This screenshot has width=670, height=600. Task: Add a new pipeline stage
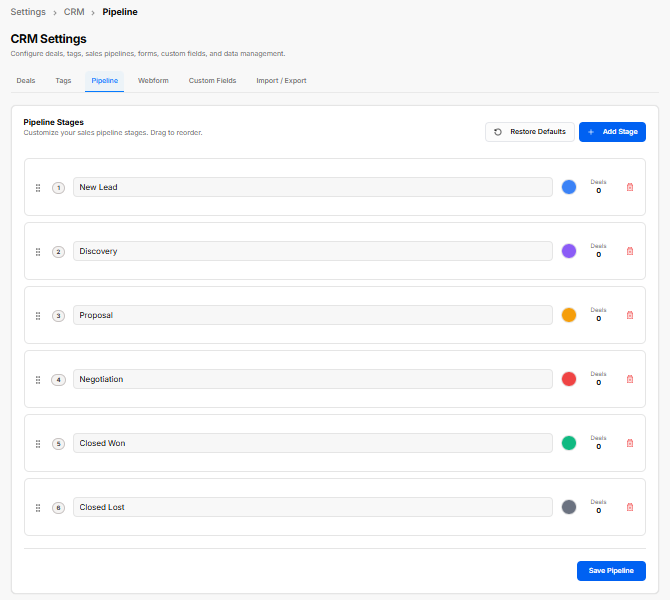[x=612, y=132]
